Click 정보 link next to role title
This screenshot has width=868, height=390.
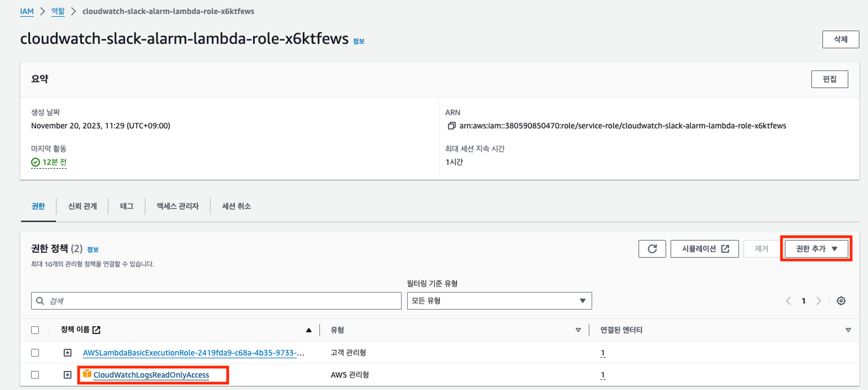pyautogui.click(x=358, y=41)
